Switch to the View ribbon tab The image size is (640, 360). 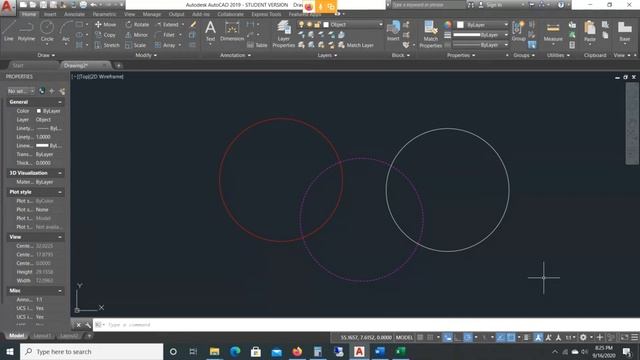(130, 14)
